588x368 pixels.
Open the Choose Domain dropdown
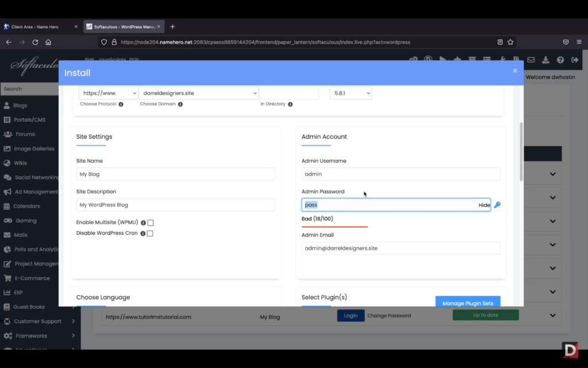(x=199, y=93)
